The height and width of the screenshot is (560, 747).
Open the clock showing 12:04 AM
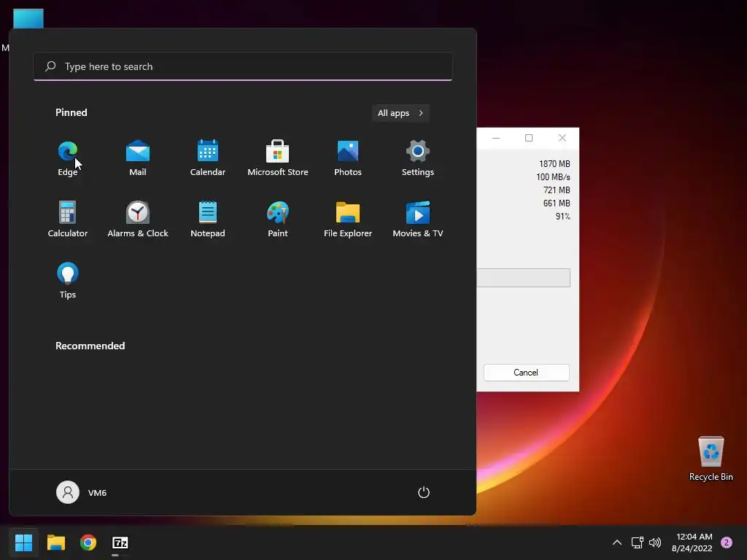(x=692, y=542)
